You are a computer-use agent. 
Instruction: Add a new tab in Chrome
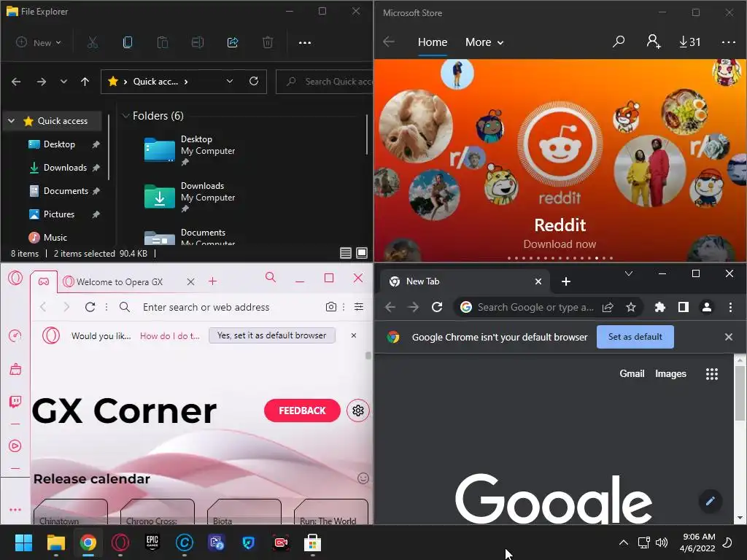566,281
